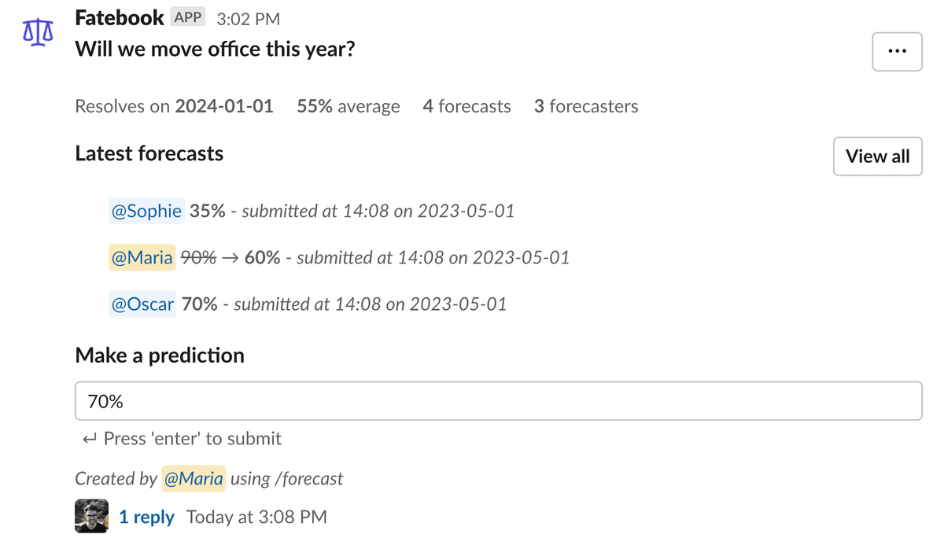This screenshot has height=560, width=944.
Task: Click the 3:02 PM message timestamp
Action: 248,19
